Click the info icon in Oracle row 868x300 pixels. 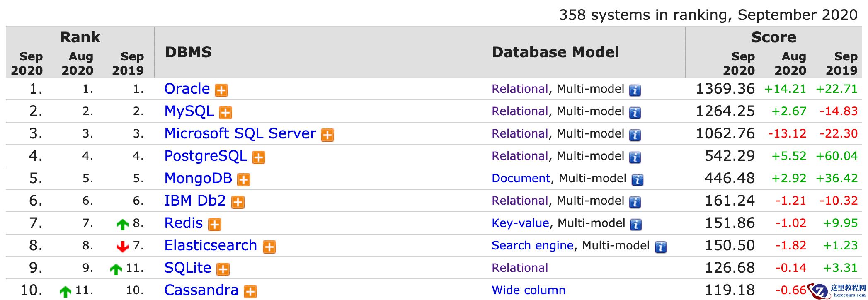[x=635, y=90]
